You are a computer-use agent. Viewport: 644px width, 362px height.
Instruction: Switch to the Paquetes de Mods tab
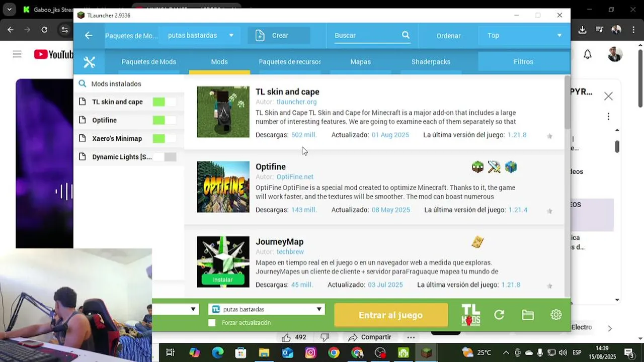(149, 62)
